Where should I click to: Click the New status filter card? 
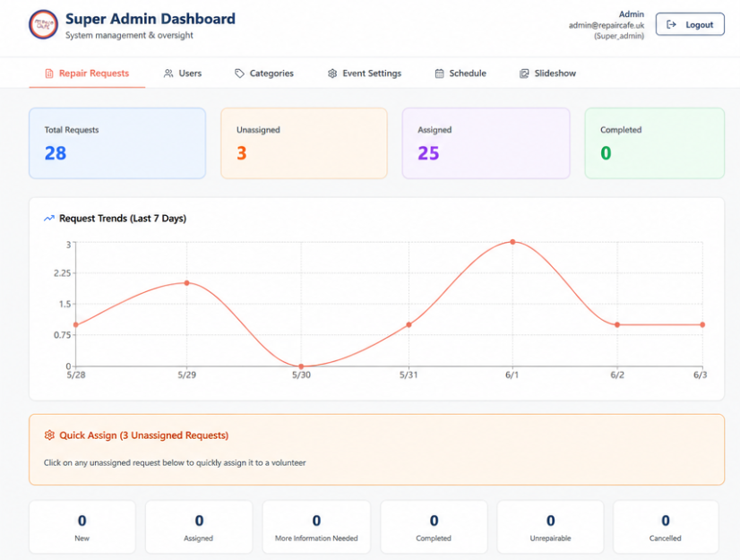pos(82,527)
